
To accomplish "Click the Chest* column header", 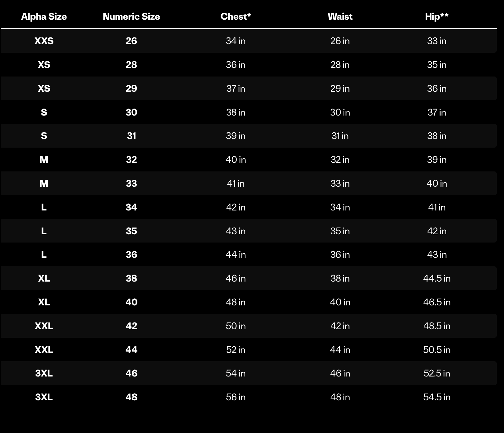I will 235,17.
